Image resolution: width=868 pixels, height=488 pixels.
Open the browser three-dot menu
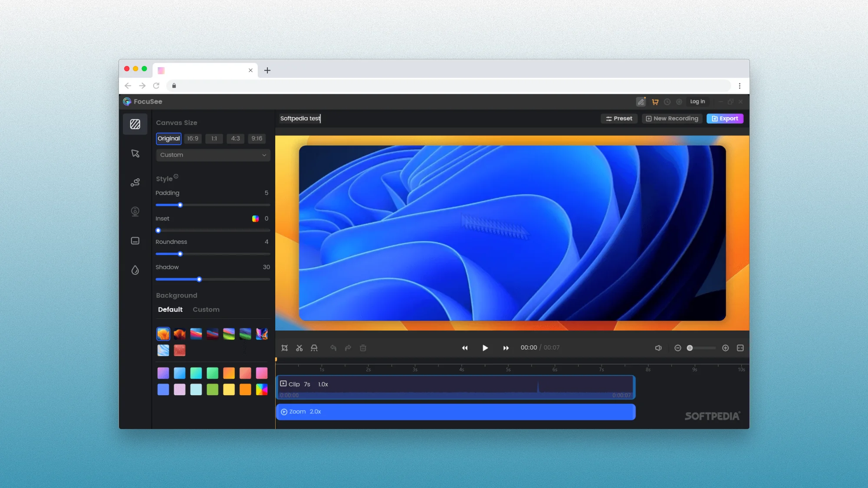point(740,86)
